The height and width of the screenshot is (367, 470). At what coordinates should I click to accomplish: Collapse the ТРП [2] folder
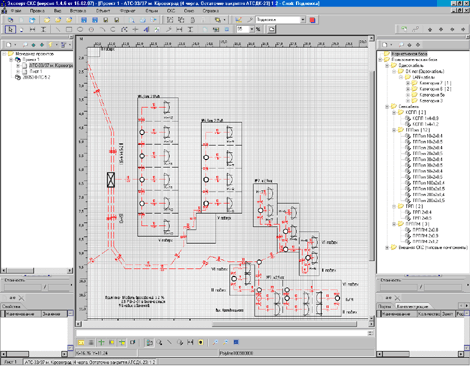(394, 206)
